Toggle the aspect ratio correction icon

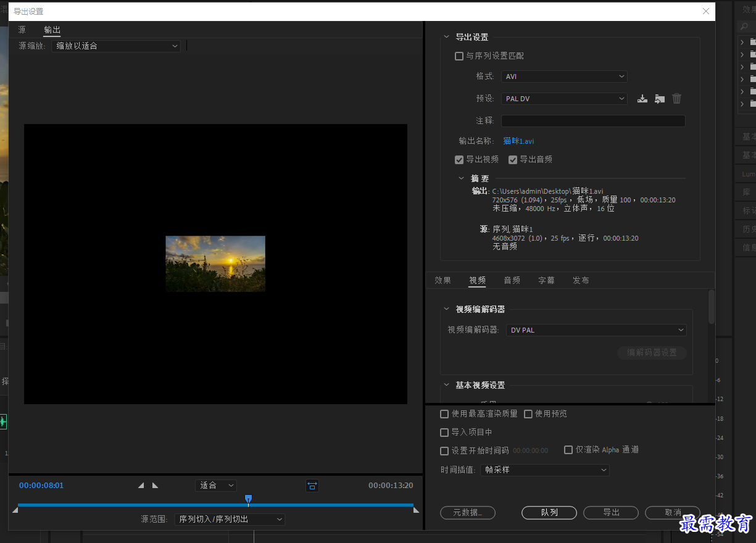pyautogui.click(x=312, y=486)
